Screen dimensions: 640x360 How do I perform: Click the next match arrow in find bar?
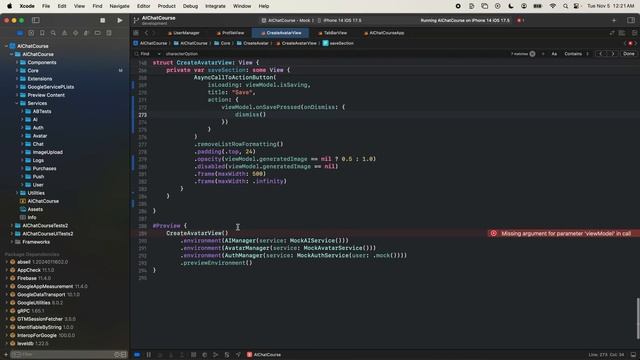[613, 54]
